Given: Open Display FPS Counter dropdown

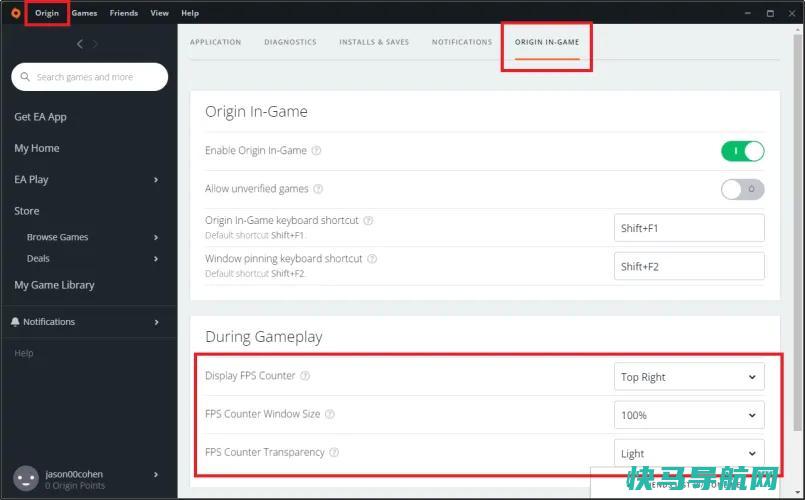Looking at the screenshot, I should 689,377.
